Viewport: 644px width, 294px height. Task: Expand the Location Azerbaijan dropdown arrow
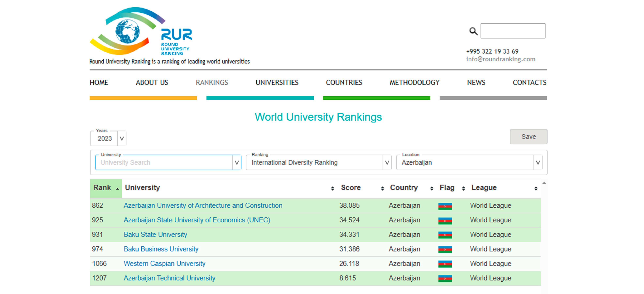point(538,163)
